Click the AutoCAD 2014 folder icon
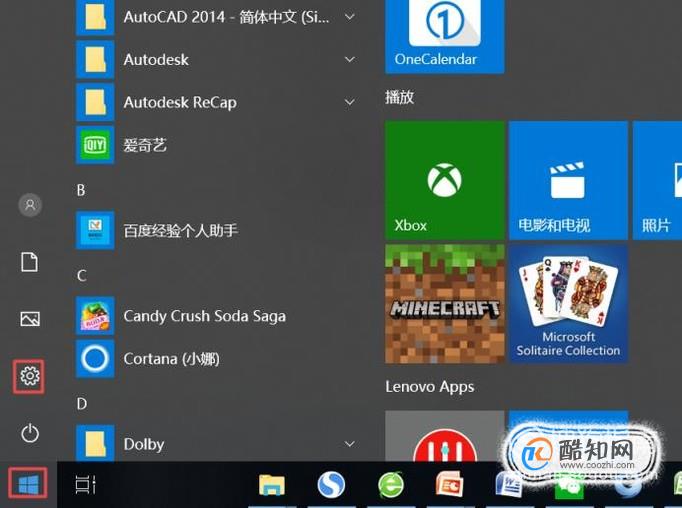This screenshot has width=682, height=508. 95,17
